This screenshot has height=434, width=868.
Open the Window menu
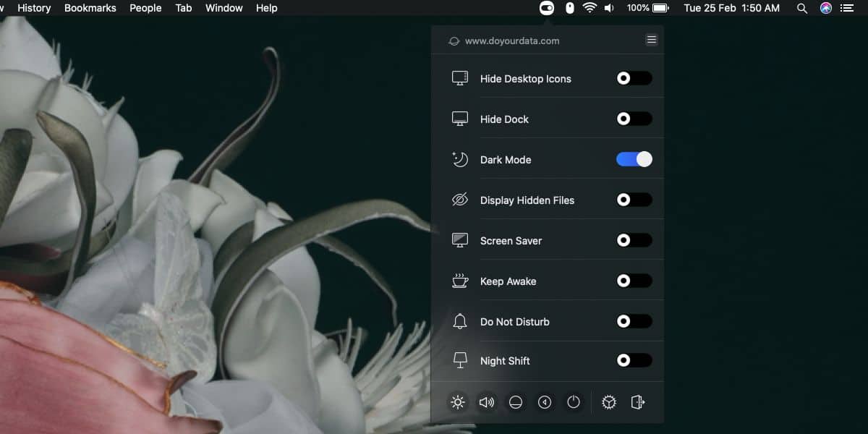tap(224, 8)
